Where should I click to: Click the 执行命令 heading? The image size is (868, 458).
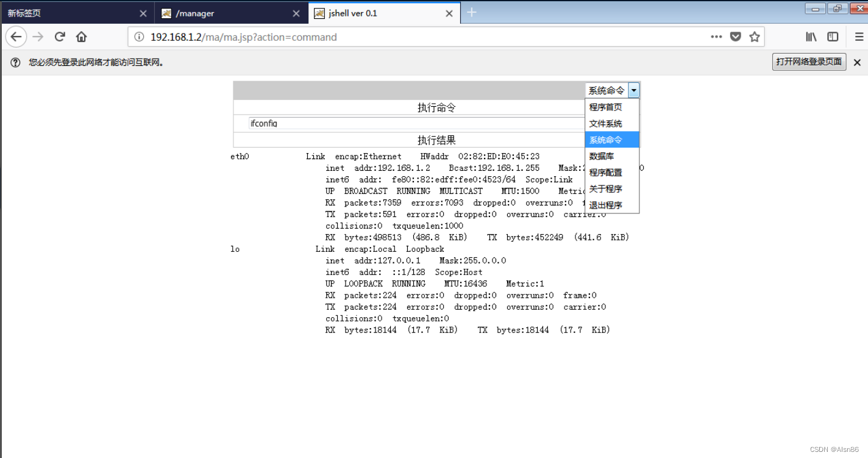pyautogui.click(x=436, y=108)
